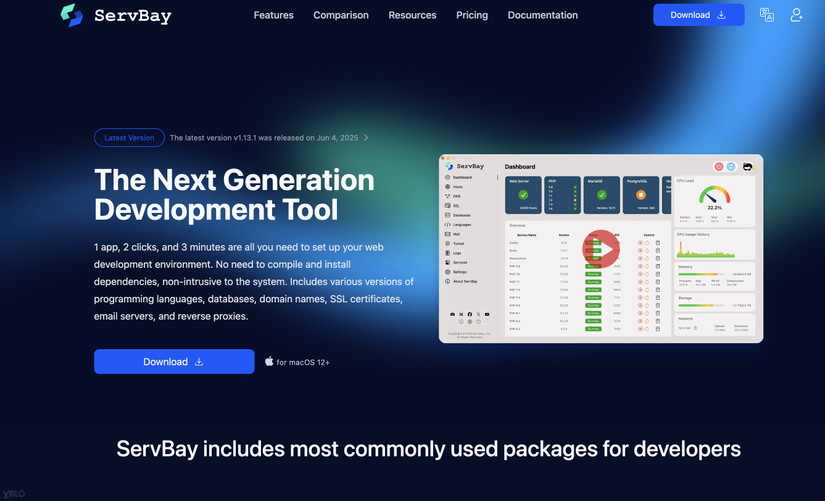825x501 pixels.
Task: Open the Resources menu item
Action: [x=412, y=15]
